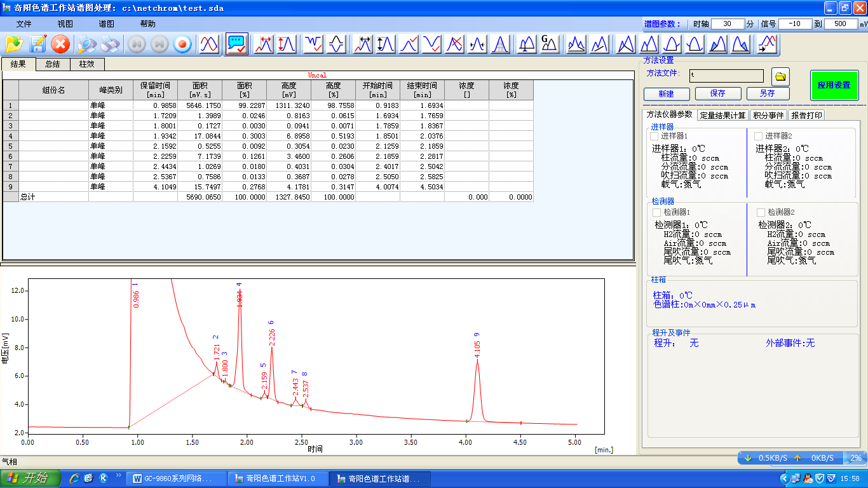
Task: Tick the 检测器2 checkbox
Action: tap(761, 212)
